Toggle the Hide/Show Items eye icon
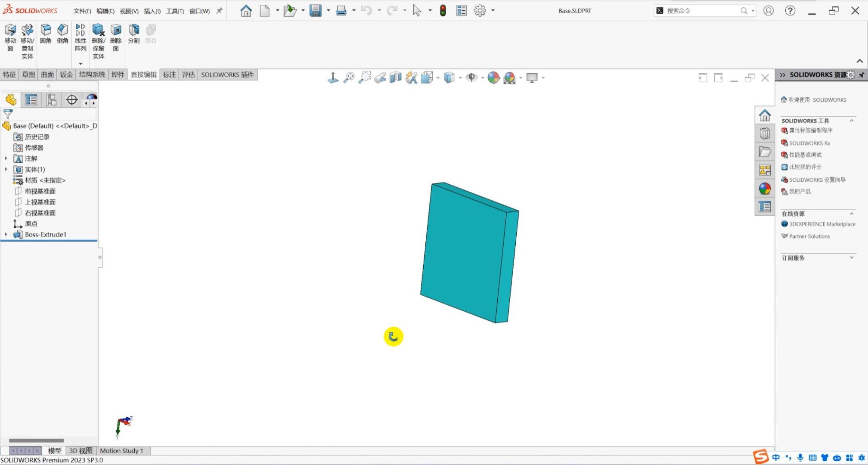 [x=471, y=78]
